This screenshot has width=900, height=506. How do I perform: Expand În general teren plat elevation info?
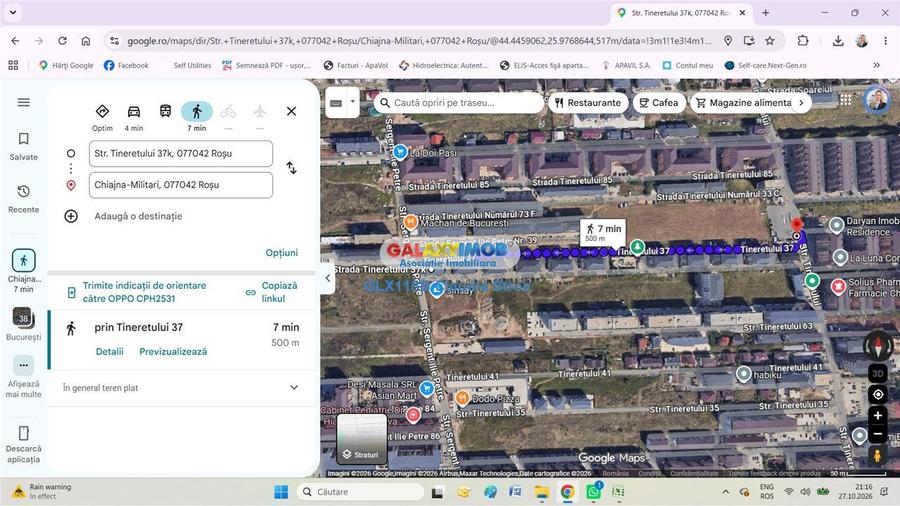(x=181, y=388)
